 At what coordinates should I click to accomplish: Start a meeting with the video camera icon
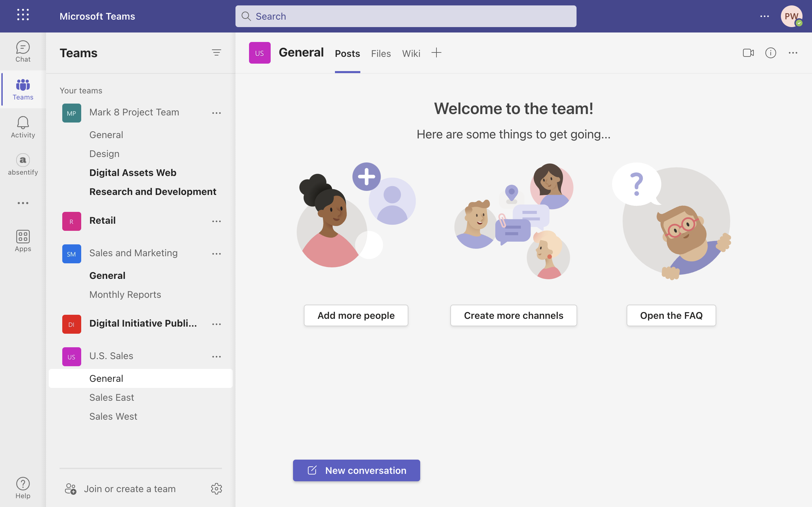(x=748, y=53)
